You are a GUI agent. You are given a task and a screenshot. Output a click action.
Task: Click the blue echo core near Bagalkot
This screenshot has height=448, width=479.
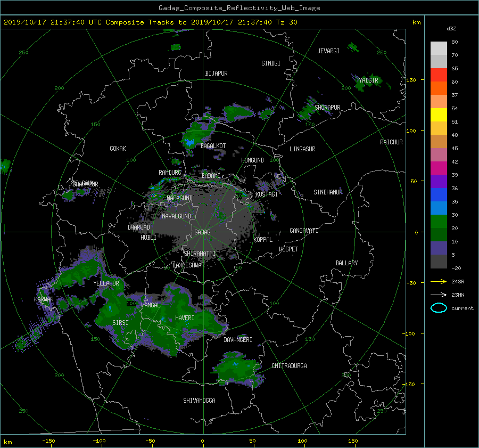pyautogui.click(x=189, y=143)
